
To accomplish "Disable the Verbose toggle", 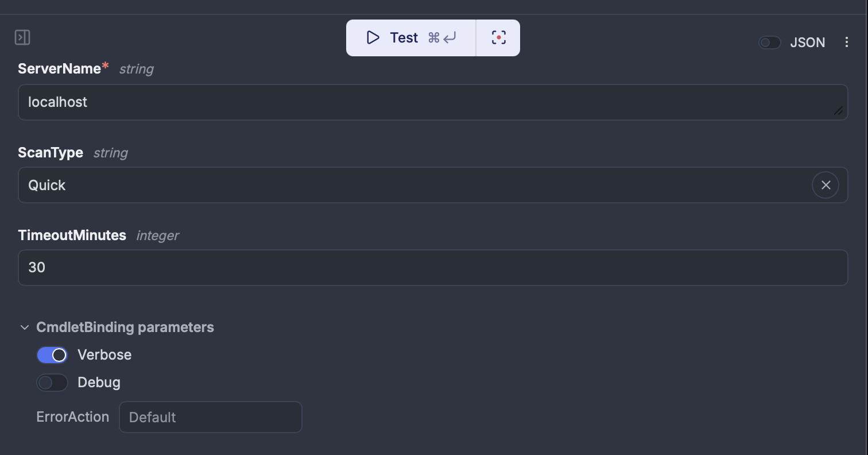I will pos(52,355).
